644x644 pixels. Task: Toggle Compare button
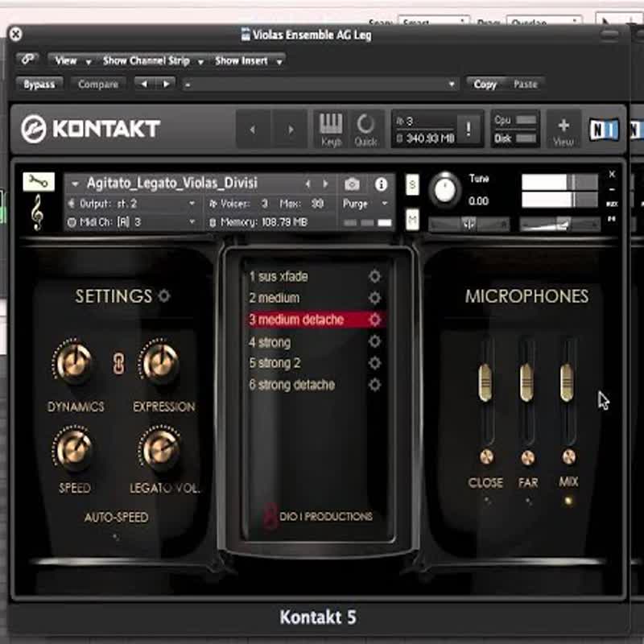click(98, 85)
